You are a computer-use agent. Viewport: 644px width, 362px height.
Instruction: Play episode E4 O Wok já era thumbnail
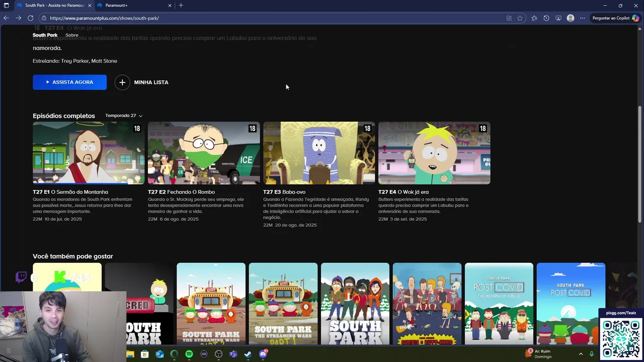tap(434, 153)
